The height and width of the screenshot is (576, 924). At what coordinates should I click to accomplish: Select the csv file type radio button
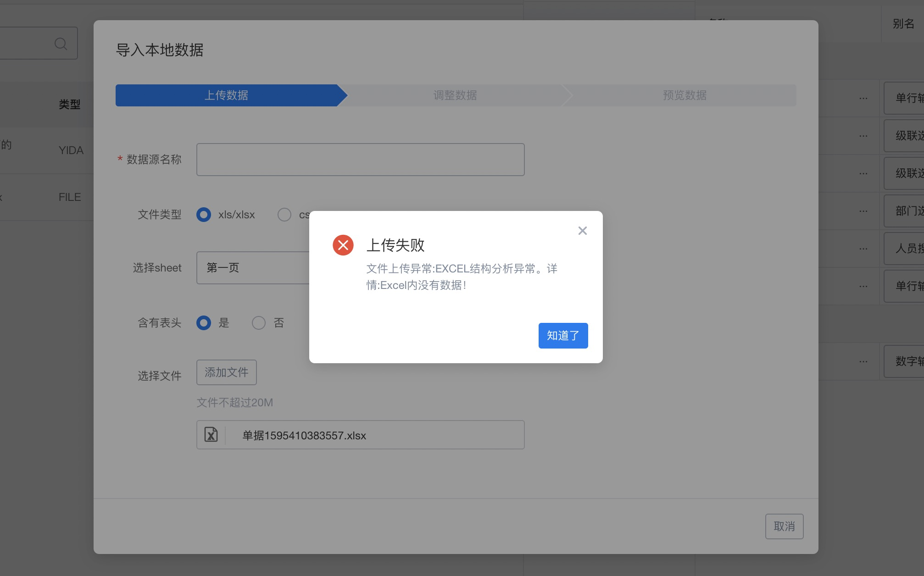[x=284, y=215]
